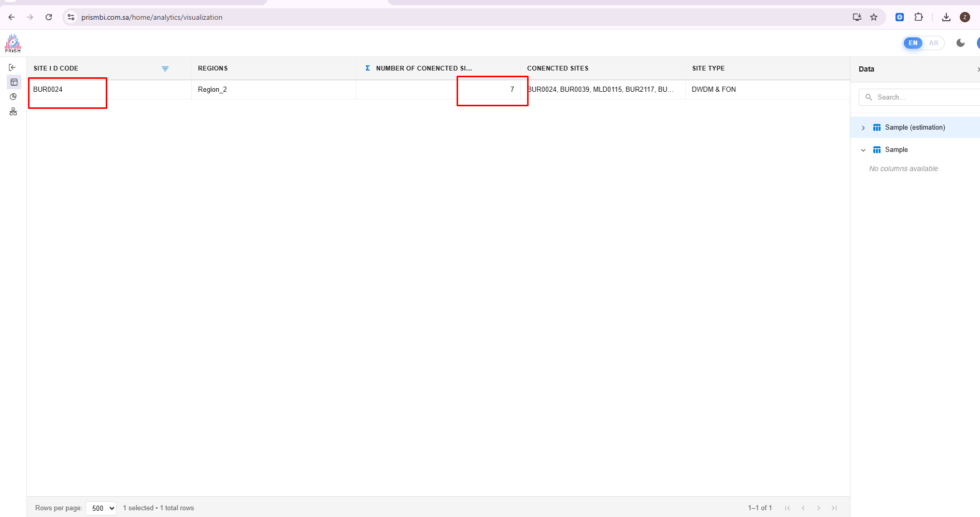Click the PRISM logo
Viewport: 980px width, 517px height.
tap(13, 43)
